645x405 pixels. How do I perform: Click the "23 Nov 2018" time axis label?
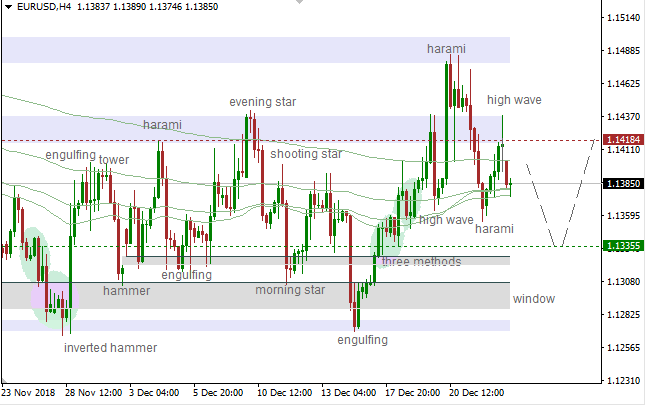(30, 393)
